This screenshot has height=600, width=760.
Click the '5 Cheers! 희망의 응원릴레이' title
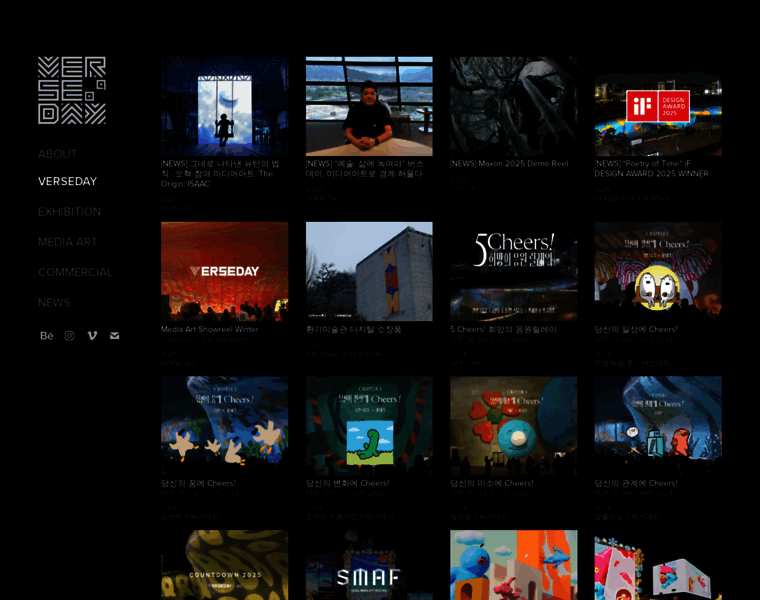[503, 329]
